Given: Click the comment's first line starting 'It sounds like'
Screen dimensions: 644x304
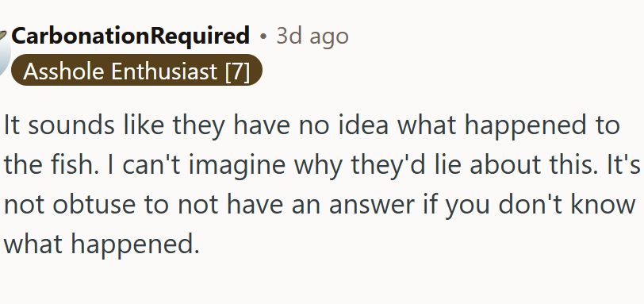Looking at the screenshot, I should [312, 125].
